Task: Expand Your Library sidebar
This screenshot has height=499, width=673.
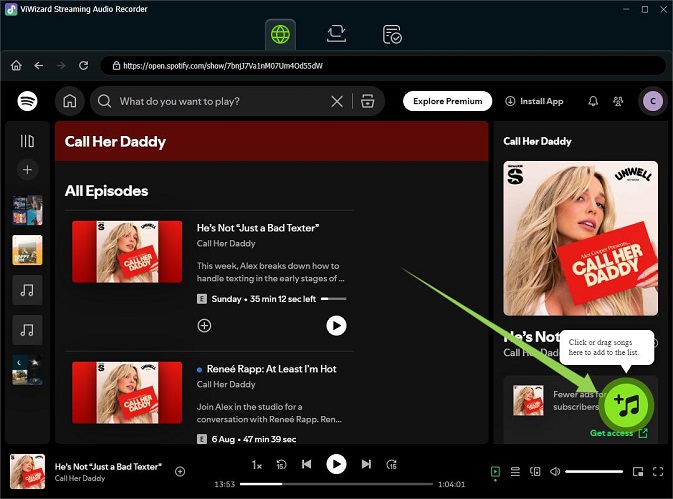Action: pyautogui.click(x=27, y=141)
